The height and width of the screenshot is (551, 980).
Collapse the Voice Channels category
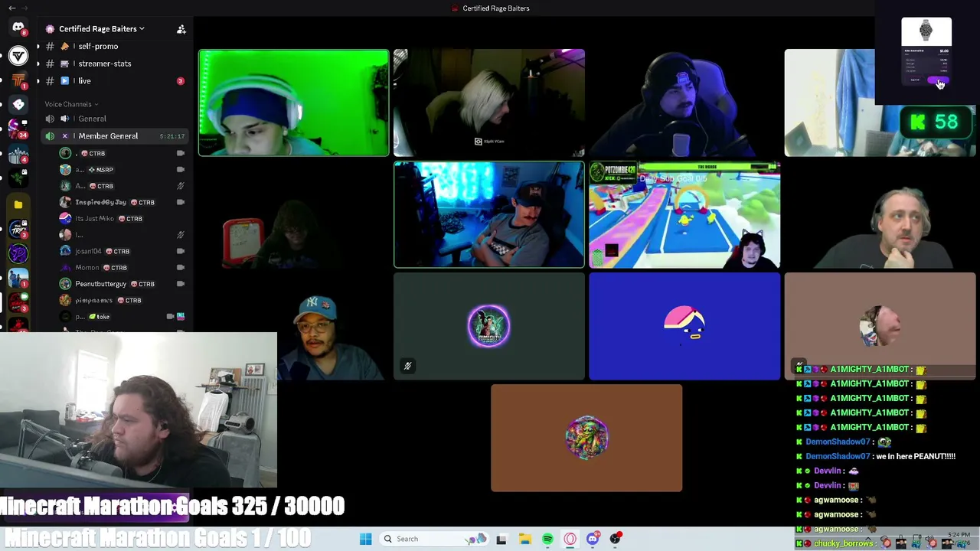point(71,104)
